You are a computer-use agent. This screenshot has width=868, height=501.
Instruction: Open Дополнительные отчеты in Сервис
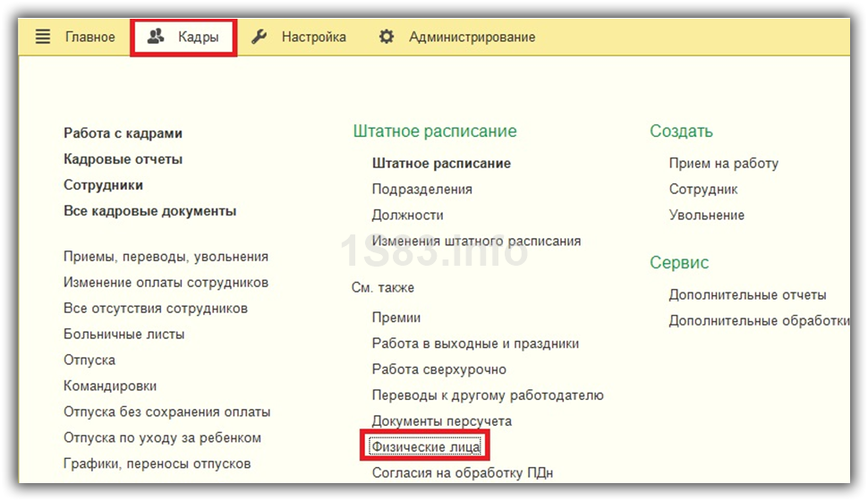747,295
